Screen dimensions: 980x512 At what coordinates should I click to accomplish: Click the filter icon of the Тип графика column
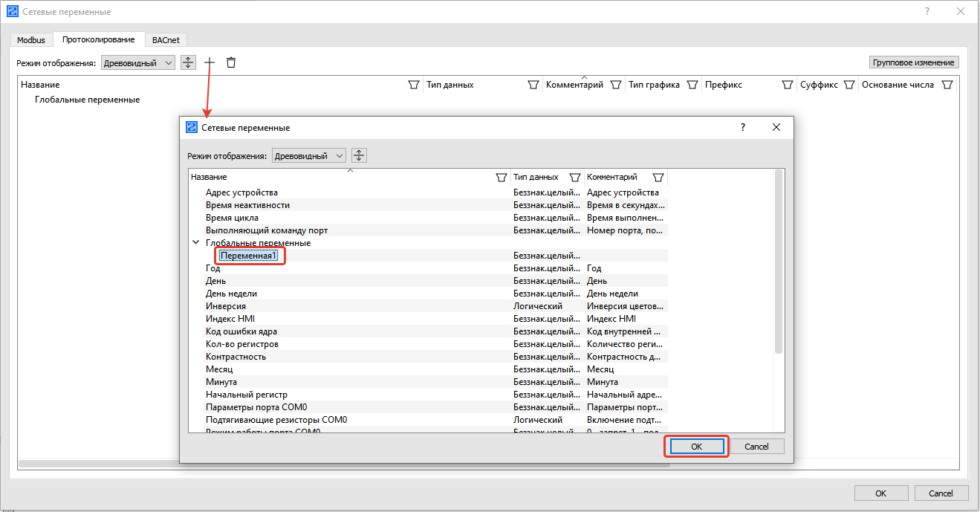[692, 85]
